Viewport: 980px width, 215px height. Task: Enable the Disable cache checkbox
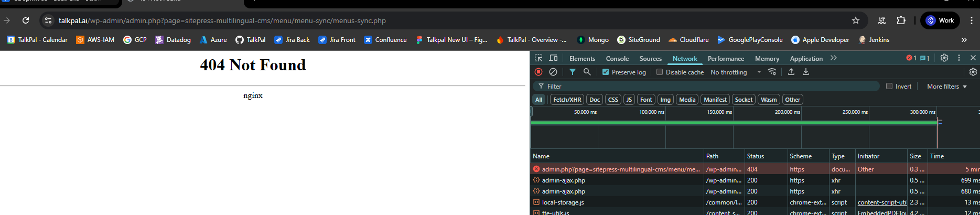point(660,72)
